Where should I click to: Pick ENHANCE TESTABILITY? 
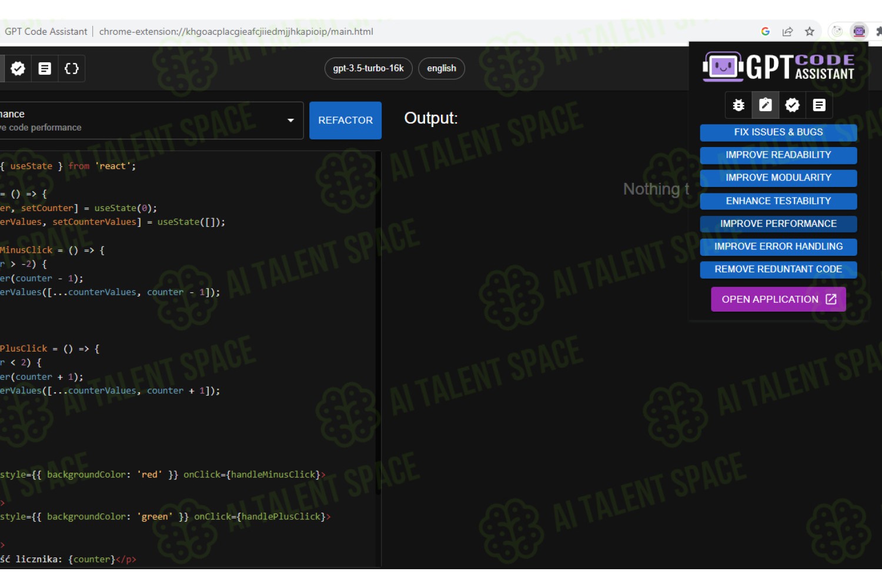779,201
